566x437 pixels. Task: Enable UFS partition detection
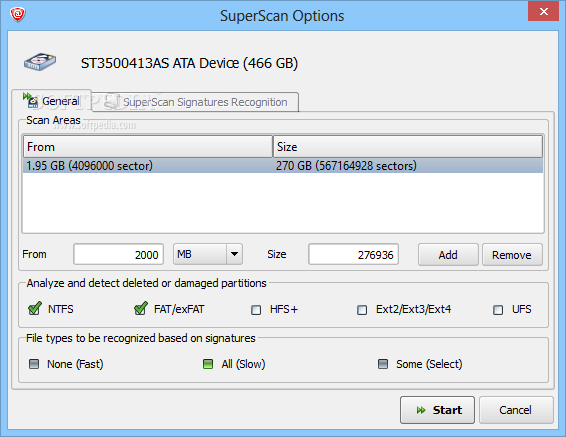(x=498, y=310)
